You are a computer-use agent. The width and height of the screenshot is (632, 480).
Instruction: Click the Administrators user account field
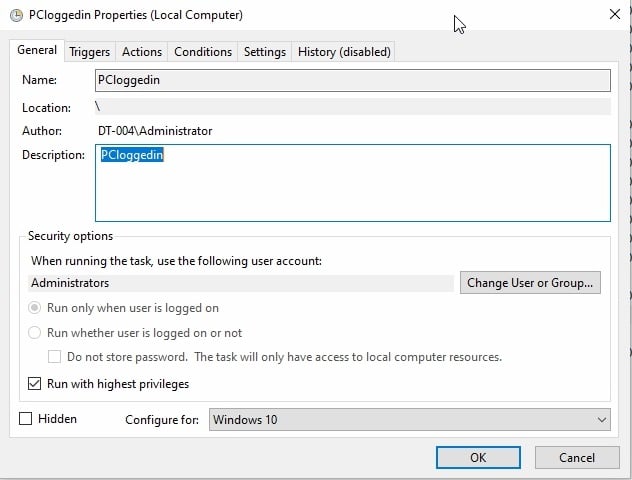tap(241, 283)
